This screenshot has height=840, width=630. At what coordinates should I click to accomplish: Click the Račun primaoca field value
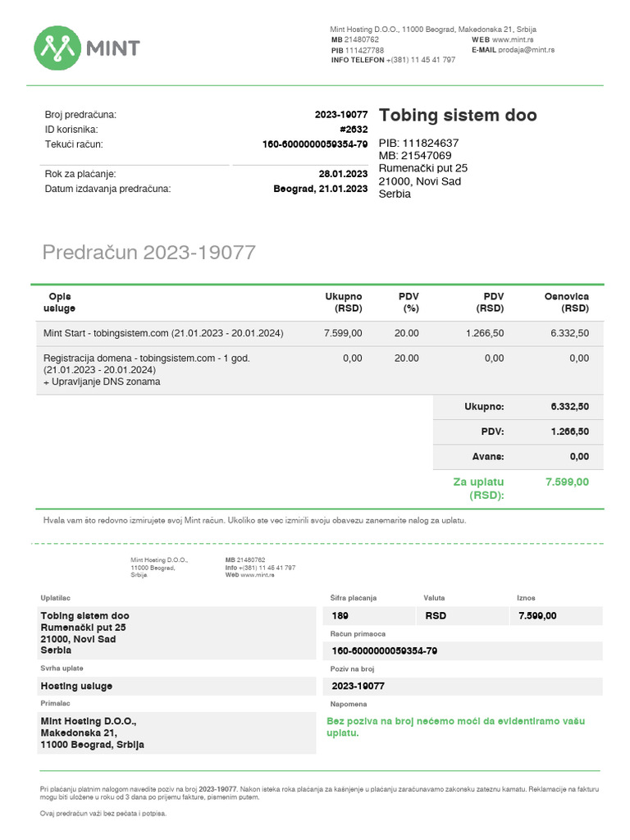coord(463,651)
